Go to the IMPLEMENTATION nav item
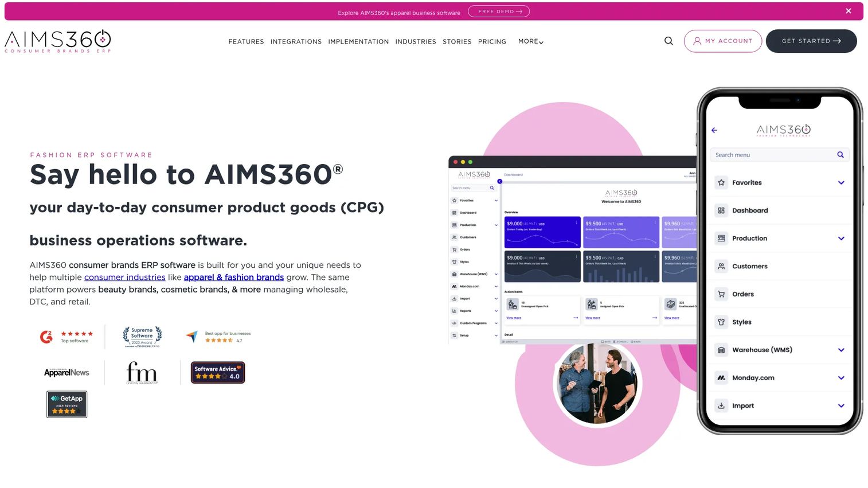Image resolution: width=868 pixels, height=488 pixels. point(358,42)
